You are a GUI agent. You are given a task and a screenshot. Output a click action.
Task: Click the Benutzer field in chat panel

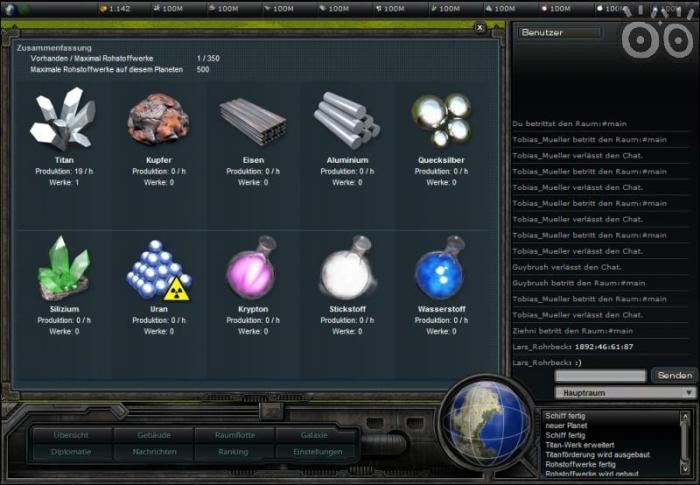(x=560, y=33)
